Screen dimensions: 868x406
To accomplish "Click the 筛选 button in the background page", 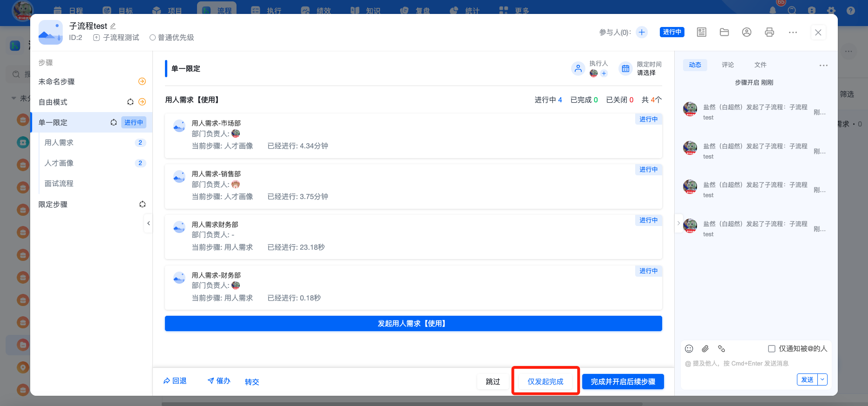I will click(x=847, y=94).
